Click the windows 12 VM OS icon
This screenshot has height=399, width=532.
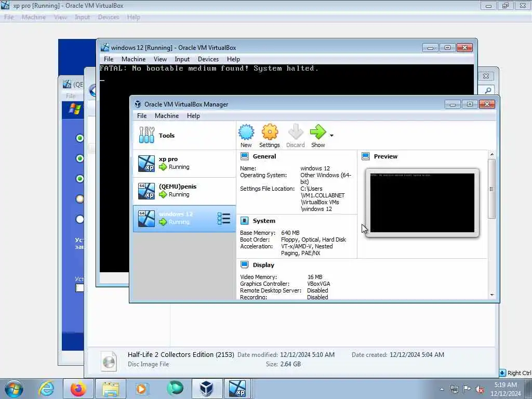click(146, 219)
